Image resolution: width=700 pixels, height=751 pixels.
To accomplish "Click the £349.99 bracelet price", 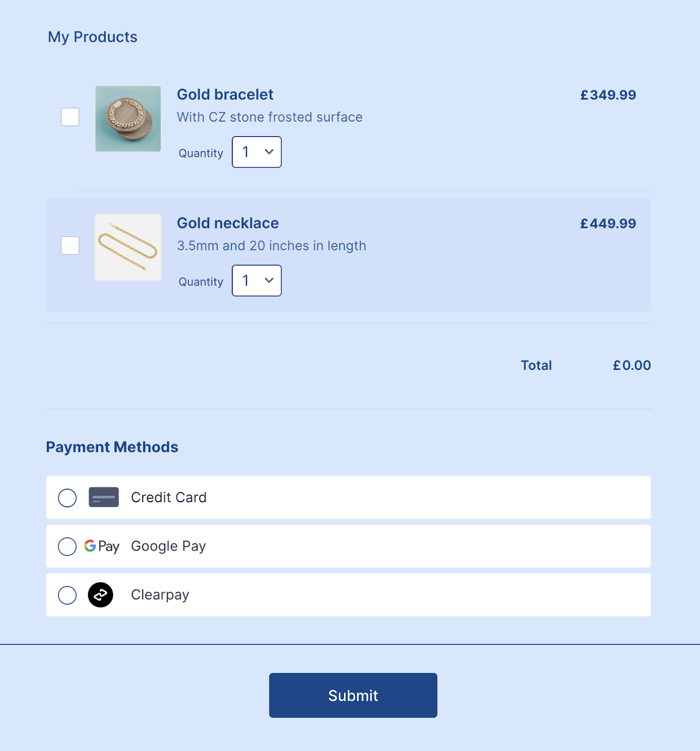I will coord(608,95).
